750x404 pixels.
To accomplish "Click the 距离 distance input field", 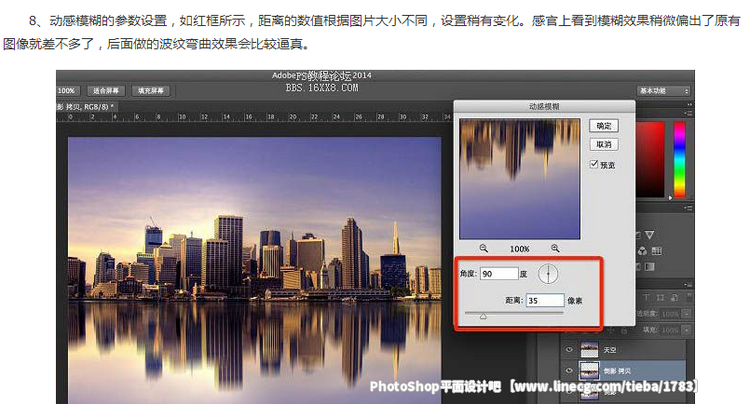I will (545, 300).
